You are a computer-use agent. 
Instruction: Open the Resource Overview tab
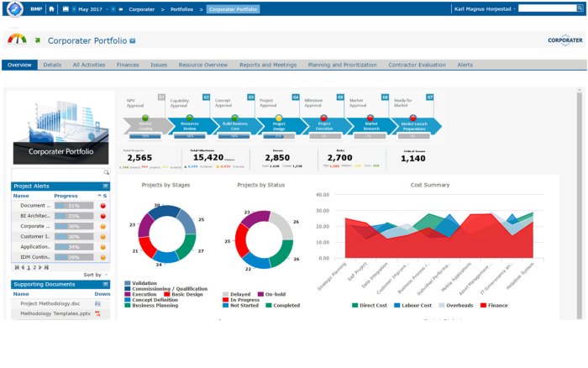coord(202,65)
